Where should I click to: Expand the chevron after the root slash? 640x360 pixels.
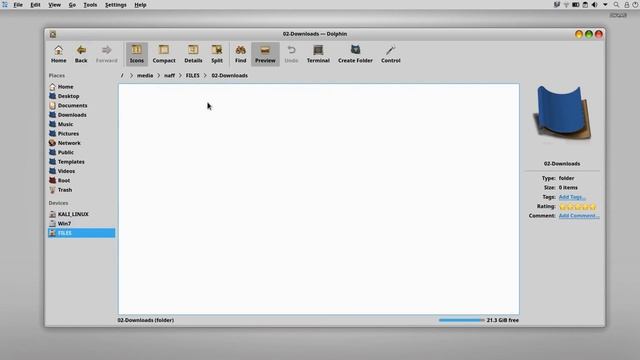click(131, 76)
